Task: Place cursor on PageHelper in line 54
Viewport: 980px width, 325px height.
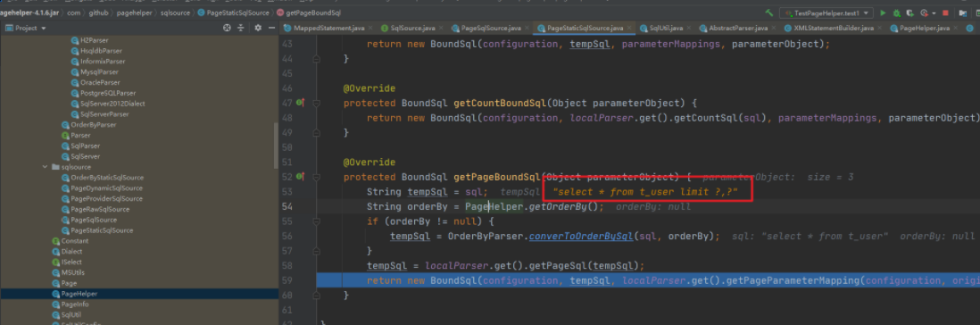Action: click(494, 207)
